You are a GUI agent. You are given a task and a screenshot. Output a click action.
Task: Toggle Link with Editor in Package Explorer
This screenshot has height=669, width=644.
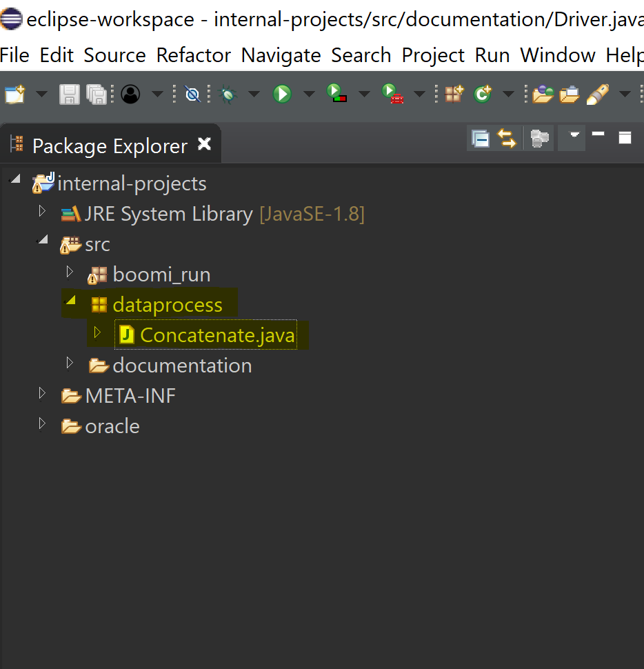pyautogui.click(x=507, y=138)
